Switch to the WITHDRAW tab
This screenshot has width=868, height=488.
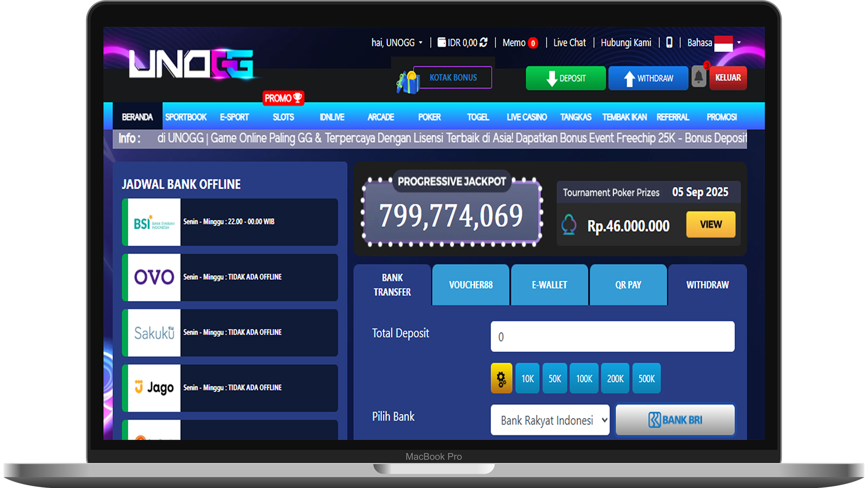point(708,285)
